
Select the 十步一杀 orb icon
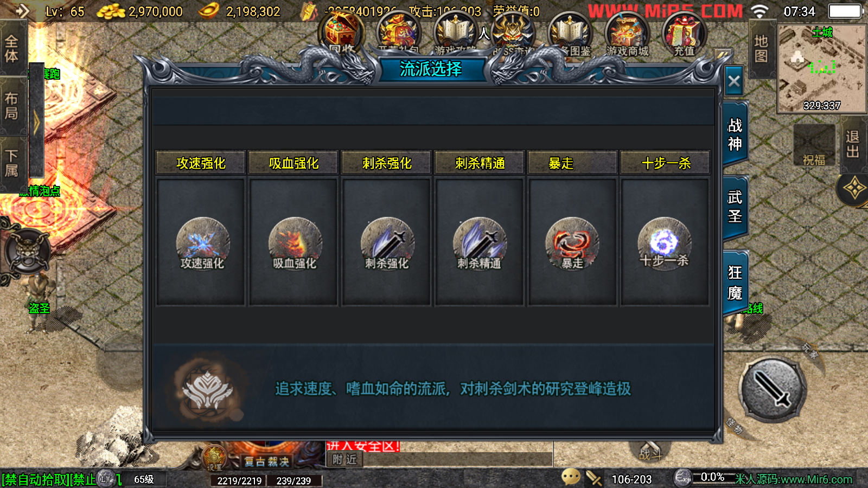pyautogui.click(x=664, y=243)
